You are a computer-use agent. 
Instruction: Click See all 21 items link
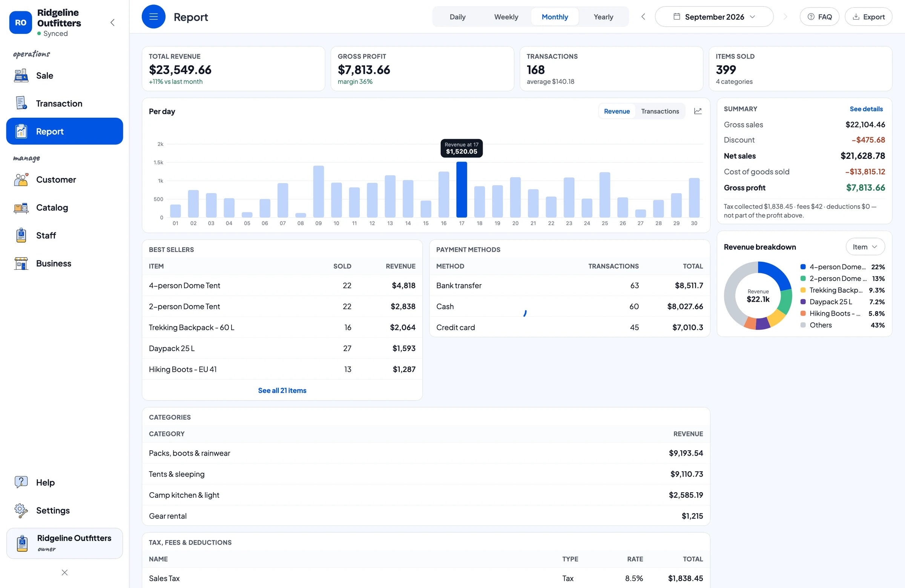(282, 390)
